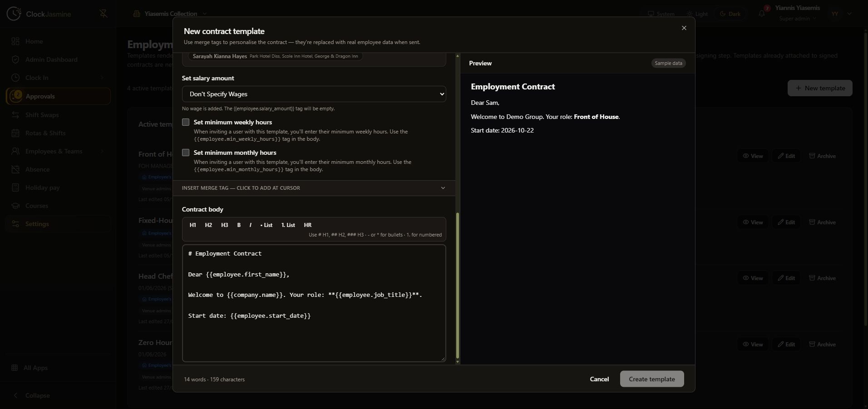The image size is (868, 409).
Task: Click the '14 words · 159 characters' counter
Action: 214,379
